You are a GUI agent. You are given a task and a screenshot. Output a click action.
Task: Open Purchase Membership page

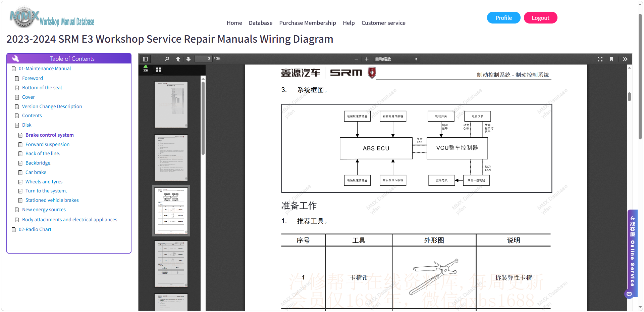click(308, 23)
